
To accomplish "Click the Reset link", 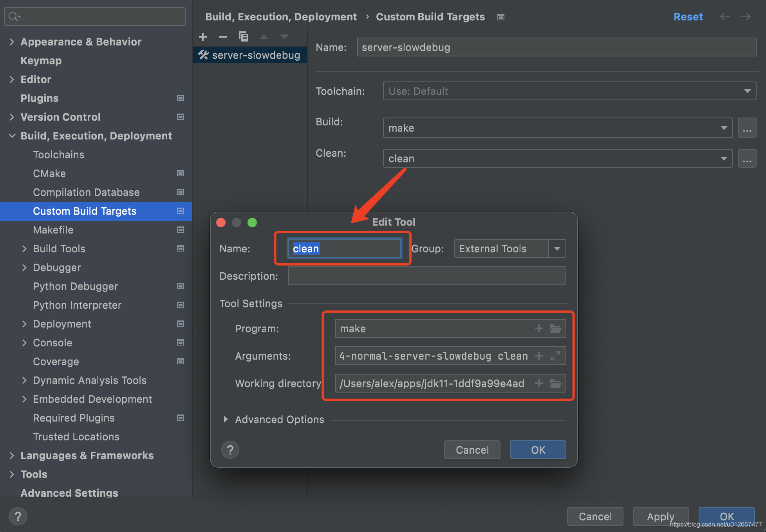I will click(x=688, y=17).
